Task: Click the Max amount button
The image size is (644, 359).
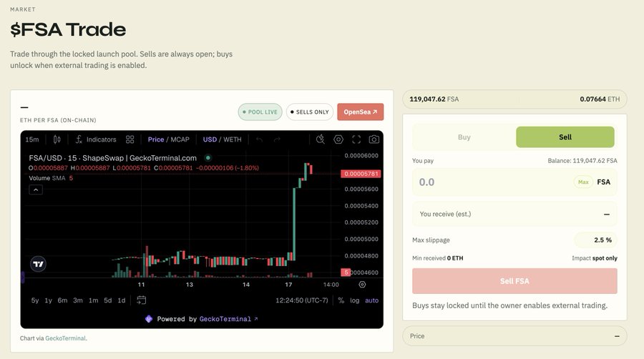Action: coord(583,182)
